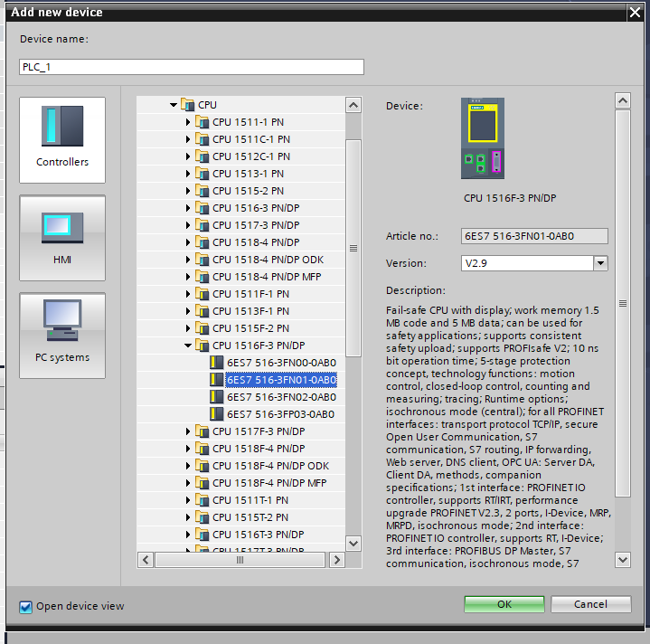
Task: Click description panel scroll down arrow
Action: coord(623,560)
